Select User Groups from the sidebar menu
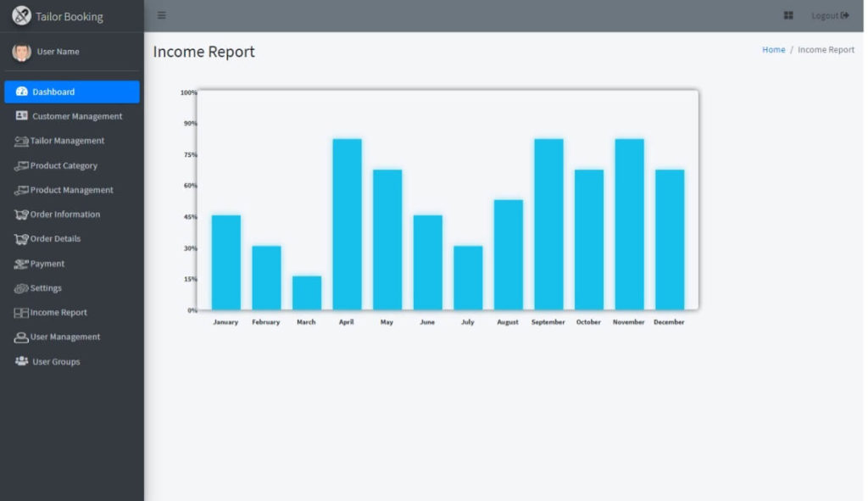 56,361
